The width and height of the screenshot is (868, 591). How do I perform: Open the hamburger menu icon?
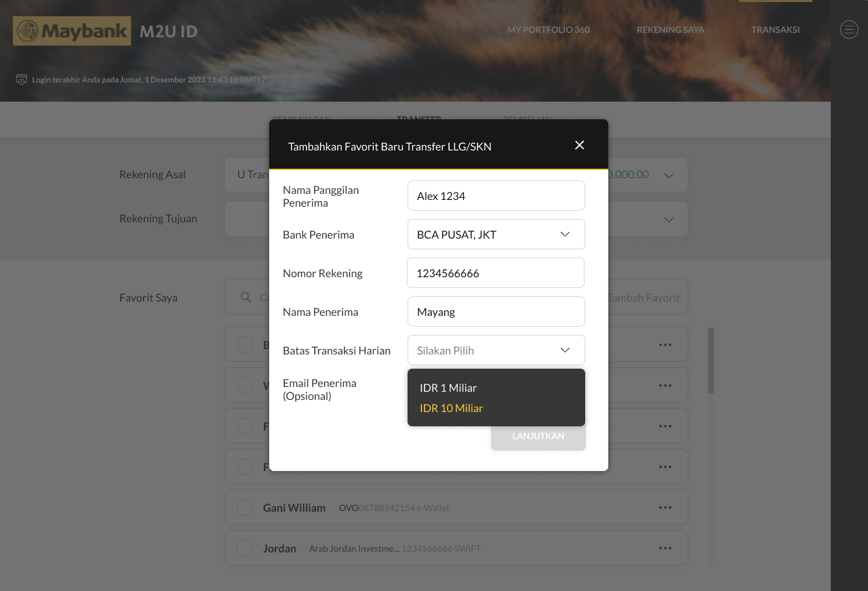(849, 29)
